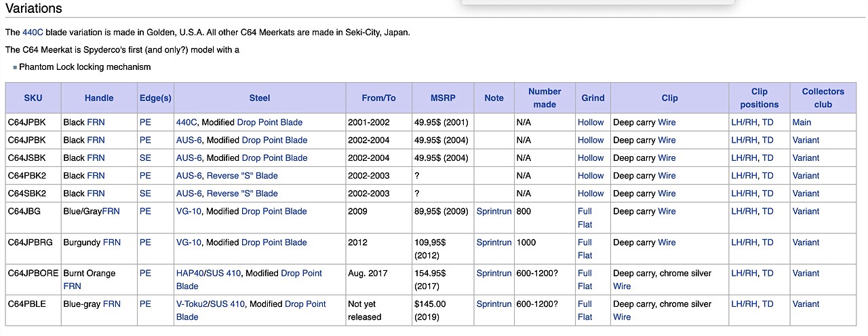Open Full Flat grind link in C64JBG row
Viewport: 868px width, 336px height.
[585, 218]
